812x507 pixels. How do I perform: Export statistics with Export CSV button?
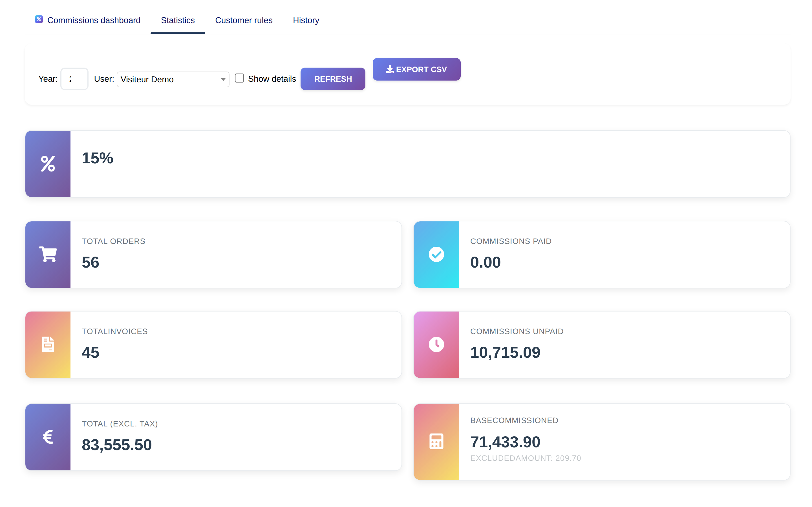pyautogui.click(x=416, y=69)
